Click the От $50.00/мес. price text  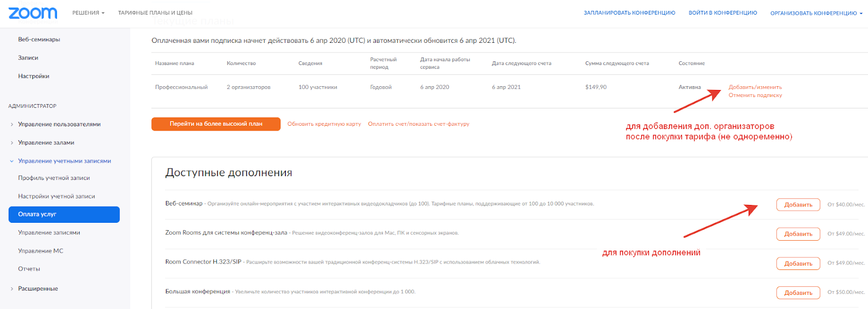click(x=846, y=293)
